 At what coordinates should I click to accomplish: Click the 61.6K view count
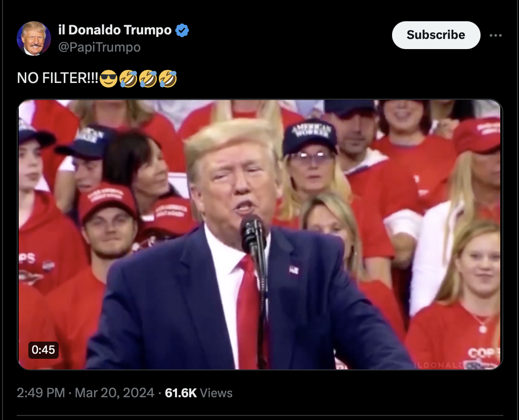pyautogui.click(x=181, y=393)
